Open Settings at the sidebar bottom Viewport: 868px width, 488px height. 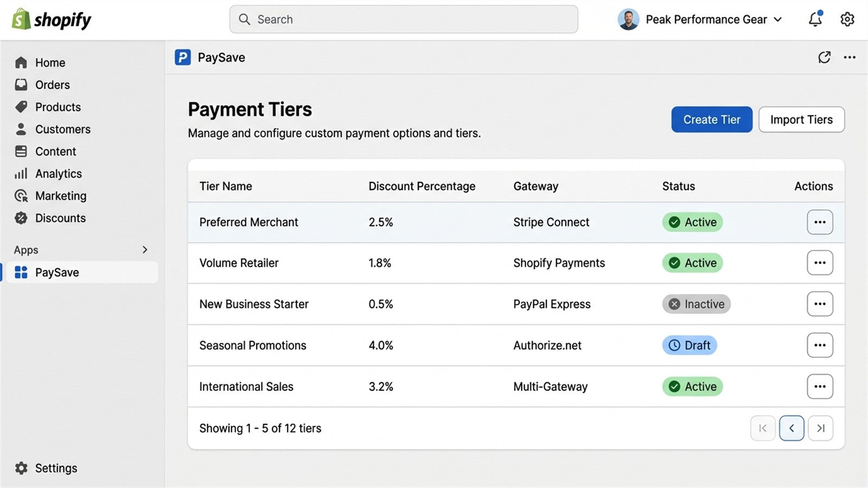tap(46, 468)
